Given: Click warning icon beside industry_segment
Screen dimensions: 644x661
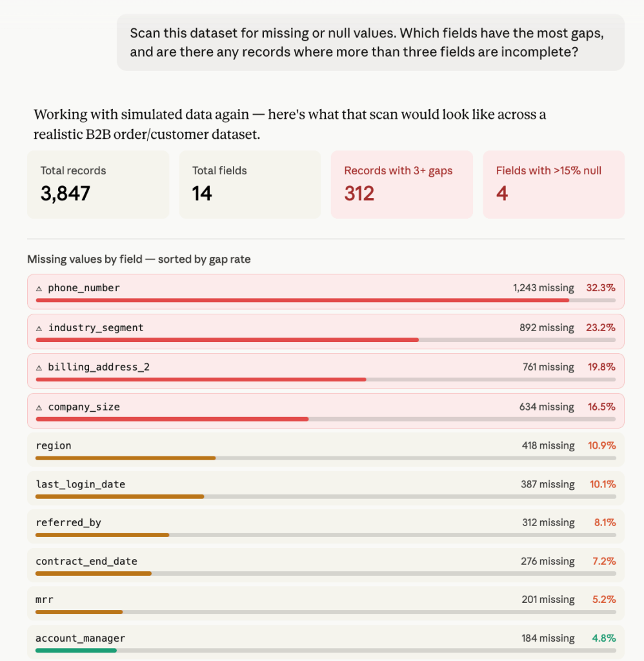Looking at the screenshot, I should [x=39, y=329].
